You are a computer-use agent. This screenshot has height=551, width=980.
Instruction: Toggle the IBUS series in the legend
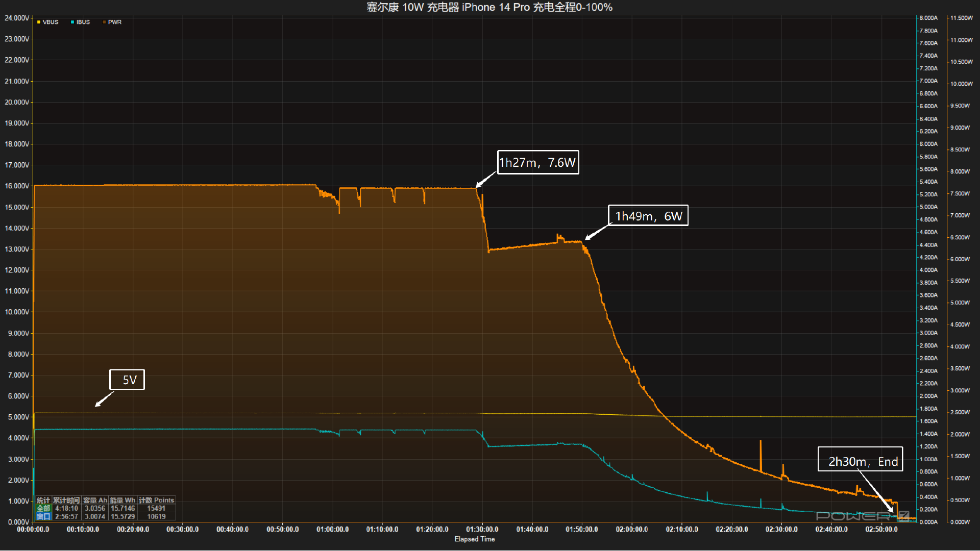82,22
